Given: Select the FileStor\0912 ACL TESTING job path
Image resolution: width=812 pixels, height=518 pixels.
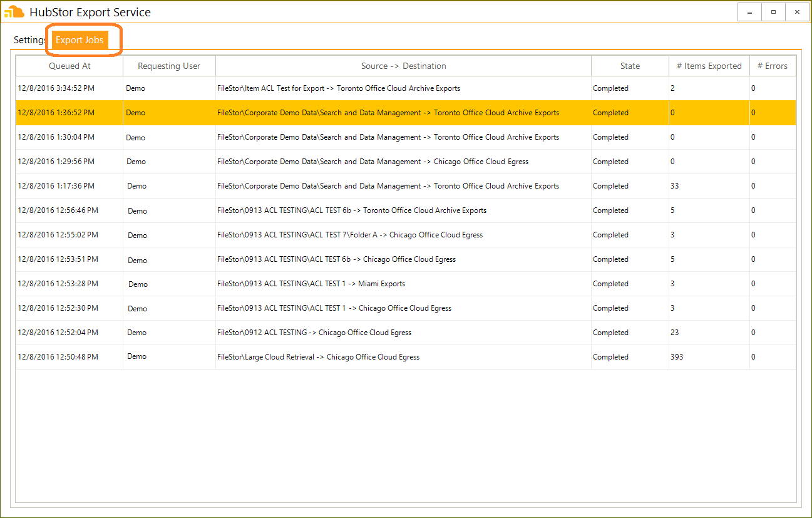Looking at the screenshot, I should 314,333.
